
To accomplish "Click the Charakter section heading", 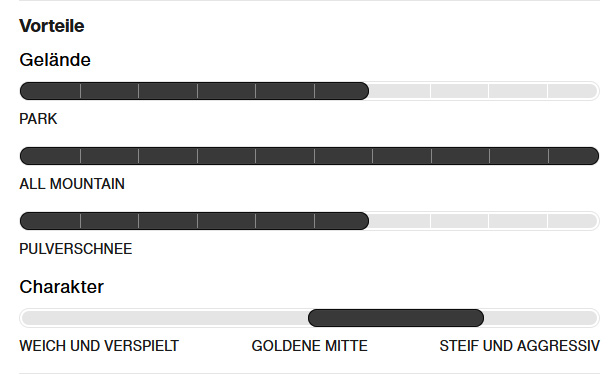I will [61, 287].
